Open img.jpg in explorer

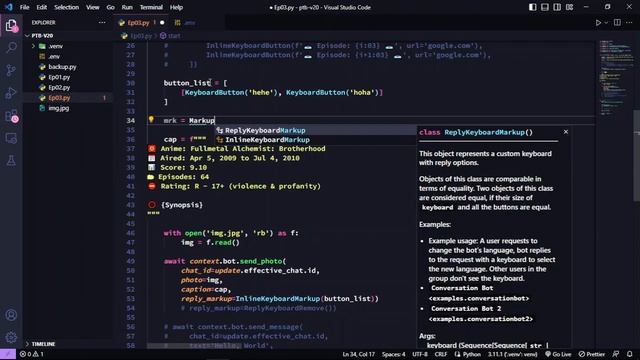pos(68,108)
